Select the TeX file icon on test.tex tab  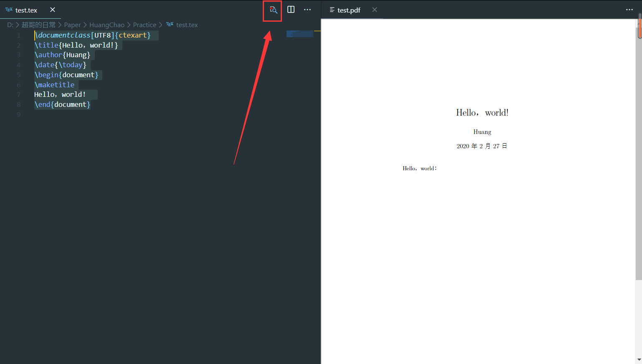[9, 10]
